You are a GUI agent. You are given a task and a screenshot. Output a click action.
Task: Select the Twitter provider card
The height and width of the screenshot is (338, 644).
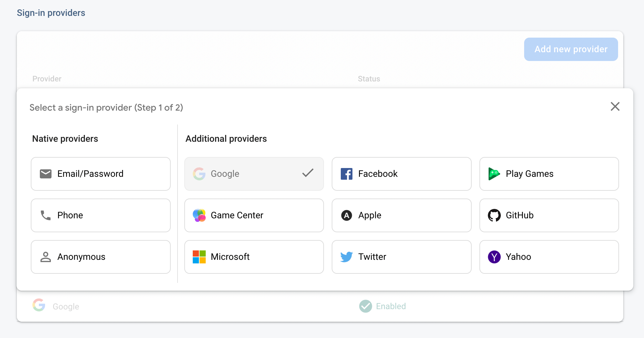402,257
